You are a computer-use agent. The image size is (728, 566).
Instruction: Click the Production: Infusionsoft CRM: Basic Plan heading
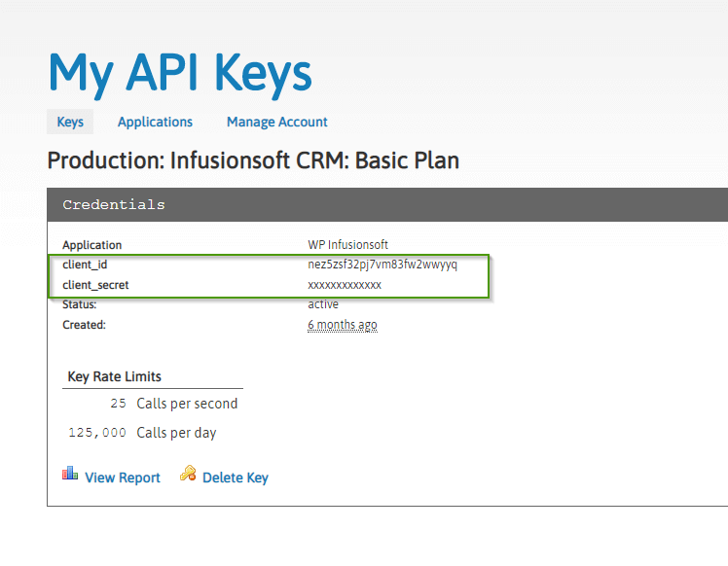coord(253,160)
